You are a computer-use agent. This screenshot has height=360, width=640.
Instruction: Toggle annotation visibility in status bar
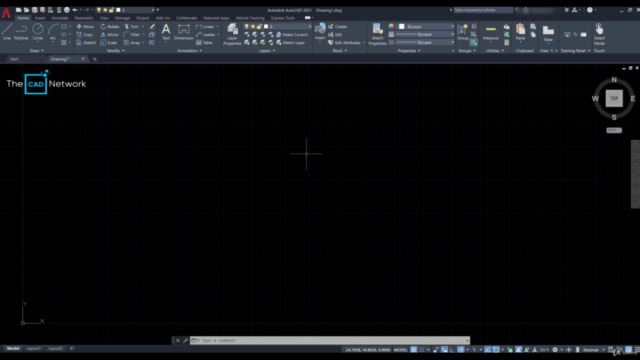coord(519,350)
